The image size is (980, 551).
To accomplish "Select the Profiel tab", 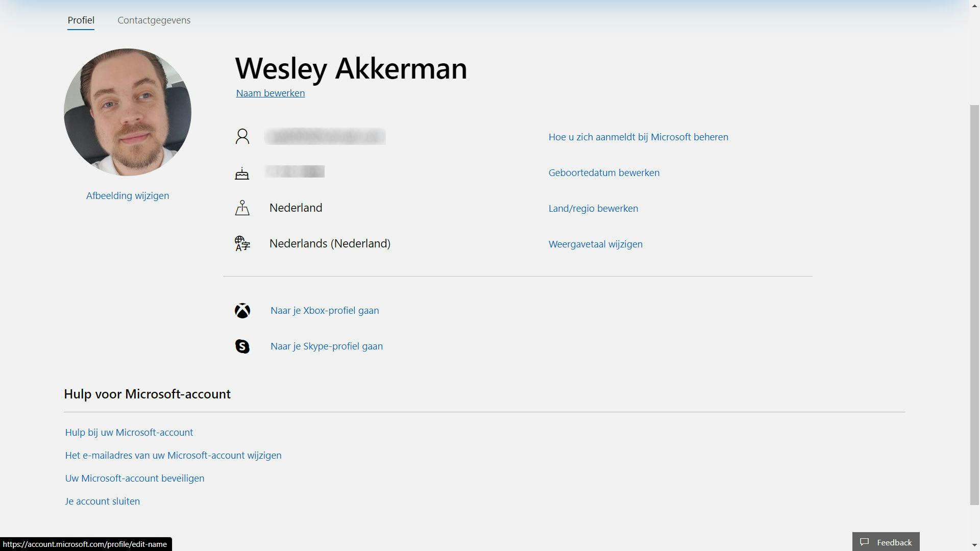I will tap(81, 20).
